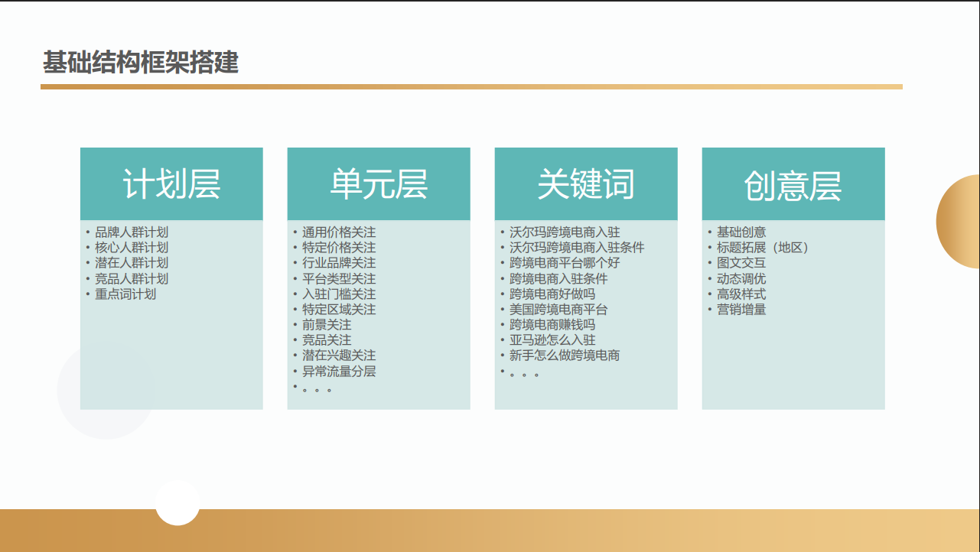The height and width of the screenshot is (552, 980).
Task: Click the 品牌人群计划 list item
Action: pyautogui.click(x=132, y=232)
